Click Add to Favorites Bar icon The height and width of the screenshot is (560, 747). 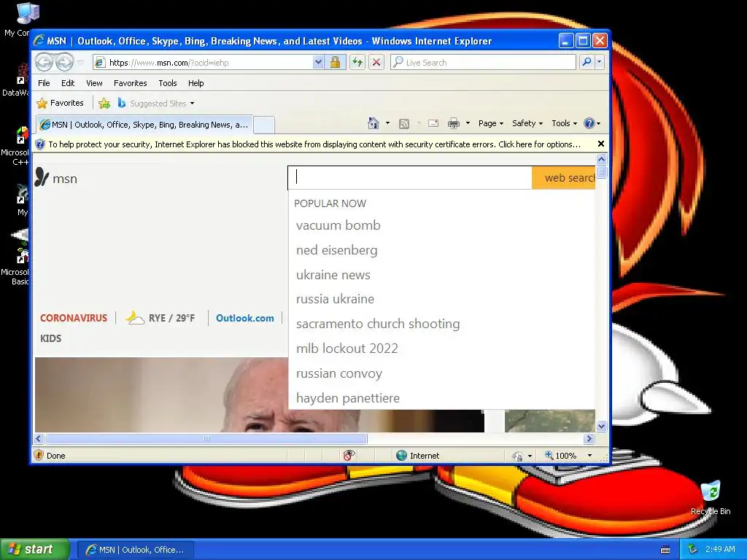[104, 103]
